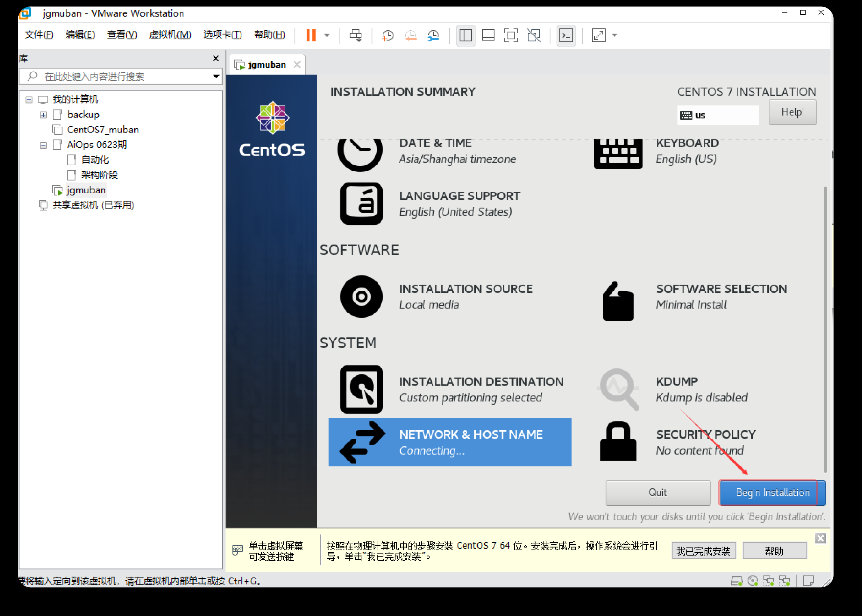Click the installer summary vertical scrollbar
This screenshot has width=862, height=616.
[825, 329]
